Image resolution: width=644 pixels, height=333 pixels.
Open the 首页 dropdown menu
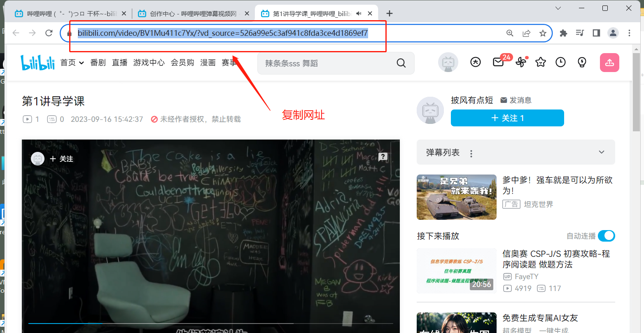click(72, 63)
